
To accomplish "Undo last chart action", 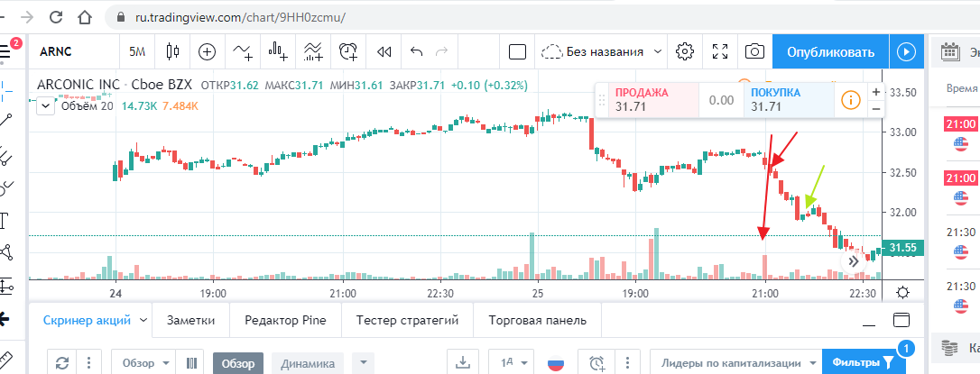I will pos(416,51).
